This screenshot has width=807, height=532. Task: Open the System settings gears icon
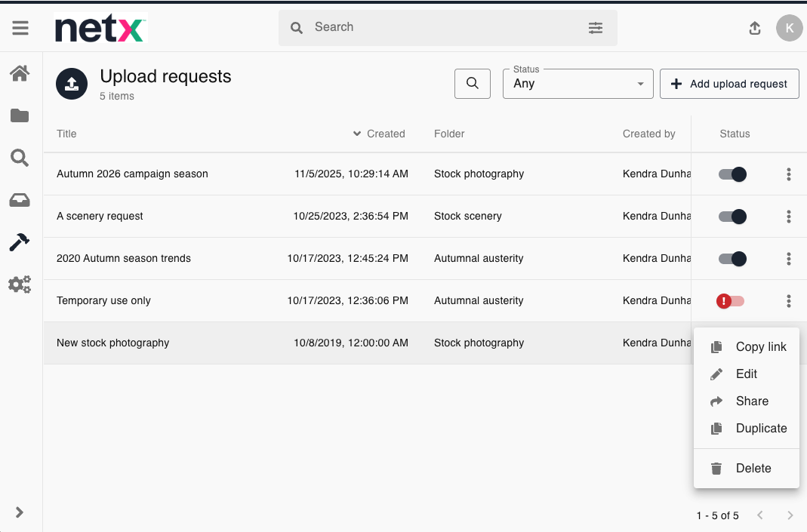[20, 284]
